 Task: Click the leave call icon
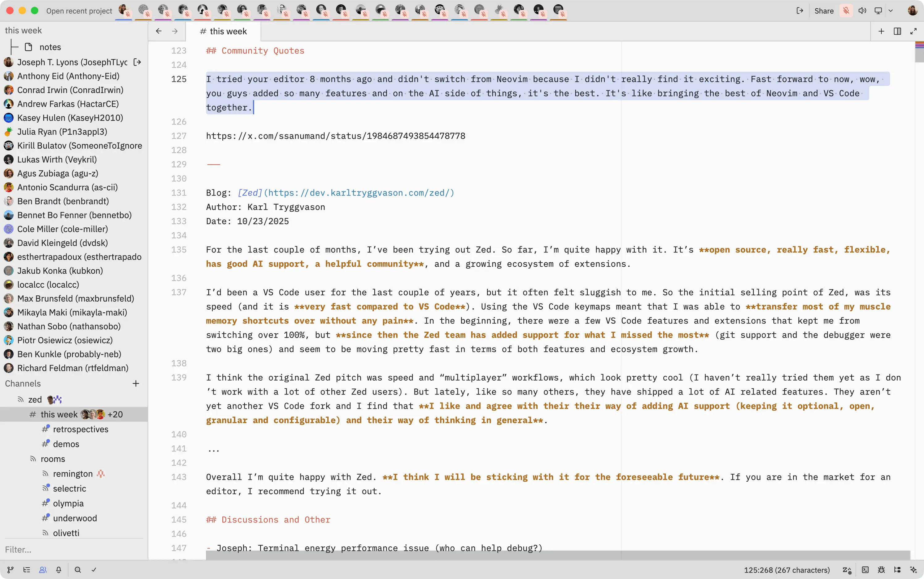(x=800, y=11)
